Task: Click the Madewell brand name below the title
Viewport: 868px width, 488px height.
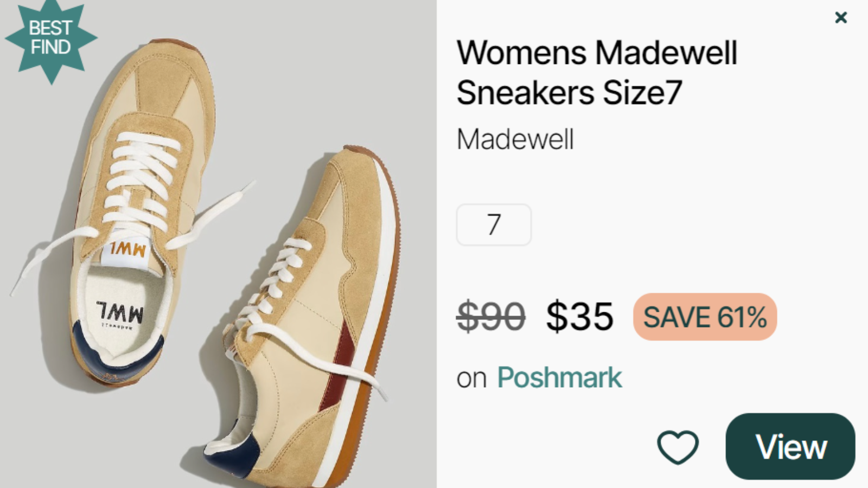Action: (x=515, y=139)
